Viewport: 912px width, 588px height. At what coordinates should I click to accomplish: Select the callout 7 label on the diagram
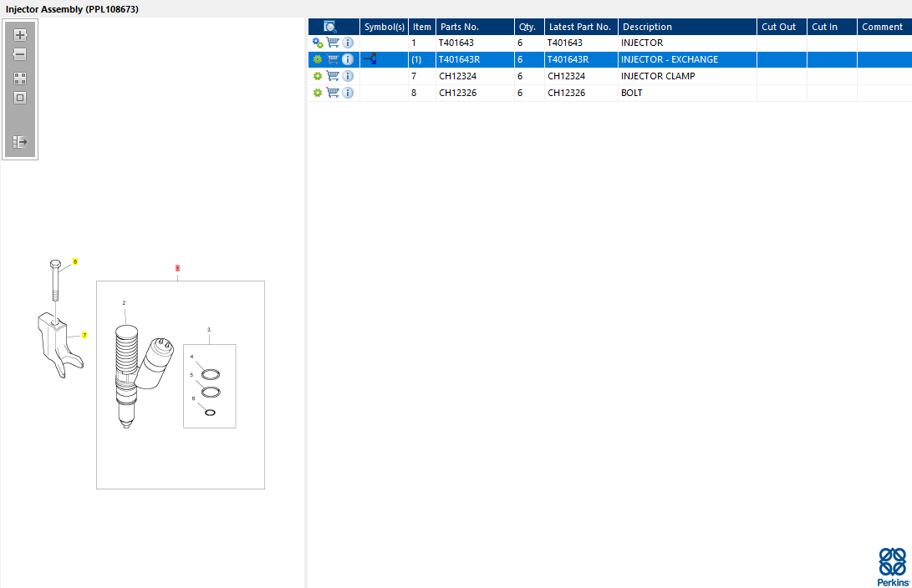[x=84, y=335]
